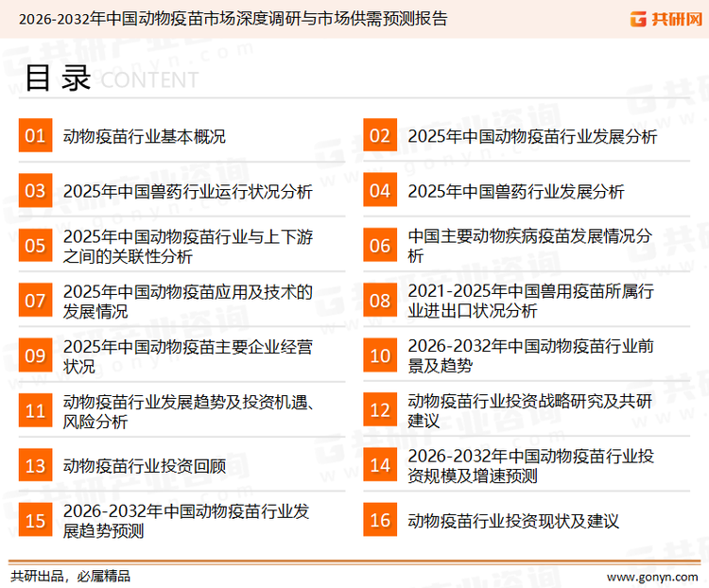Viewport: 709px width, 588px height.
Task: Open chapter 动物疫苗行业投资现状及建议
Action: [x=513, y=521]
